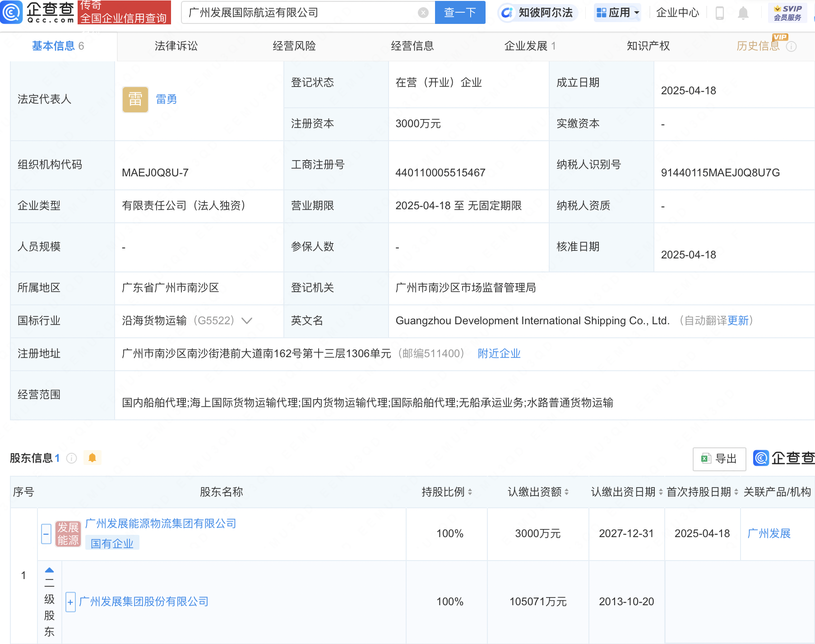Click 广州发展 related product link
This screenshot has width=815, height=644.
coord(769,534)
